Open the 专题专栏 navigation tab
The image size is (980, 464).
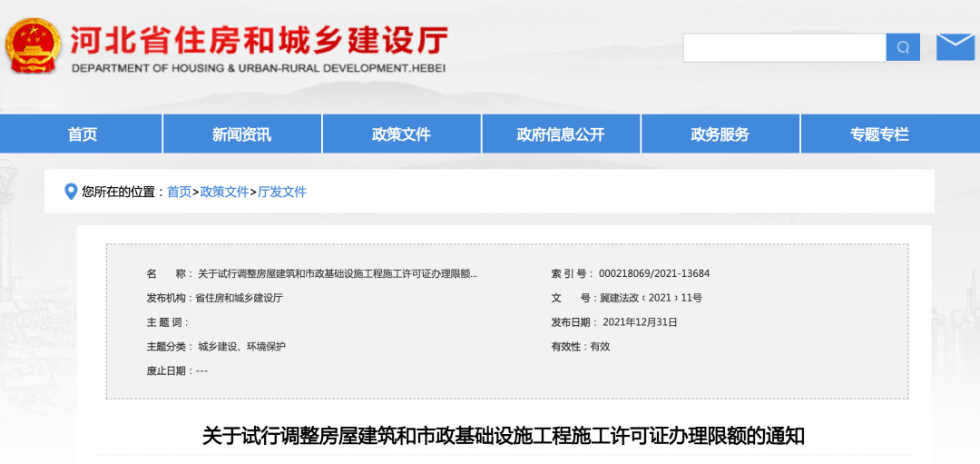click(879, 134)
